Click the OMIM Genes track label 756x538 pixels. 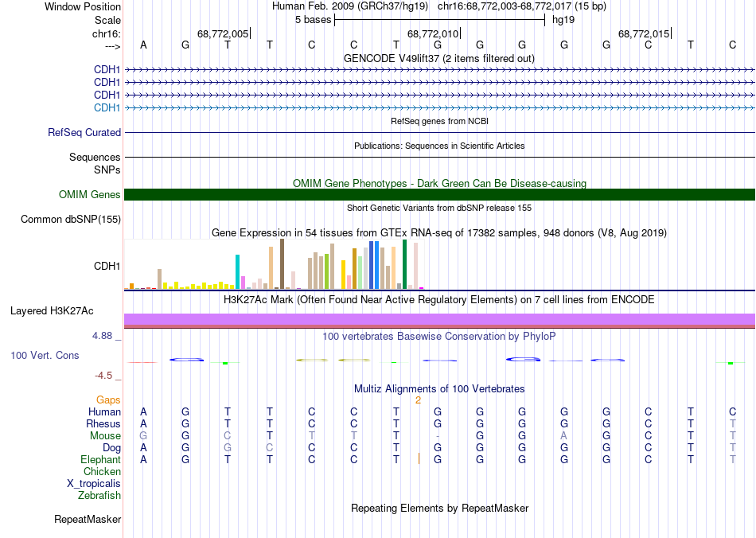[x=90, y=195]
